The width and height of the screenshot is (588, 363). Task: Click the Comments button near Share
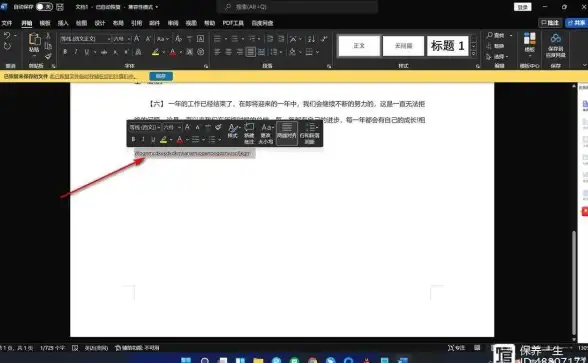tap(550, 23)
